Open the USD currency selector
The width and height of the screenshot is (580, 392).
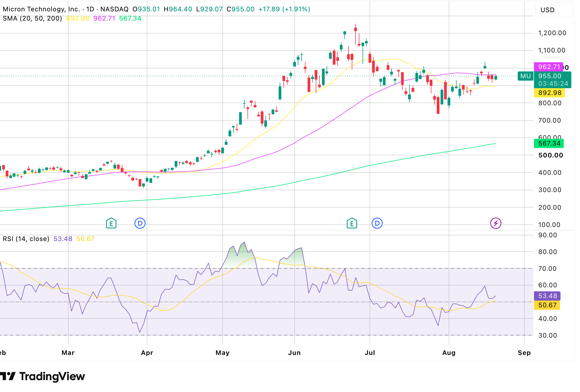[554, 10]
